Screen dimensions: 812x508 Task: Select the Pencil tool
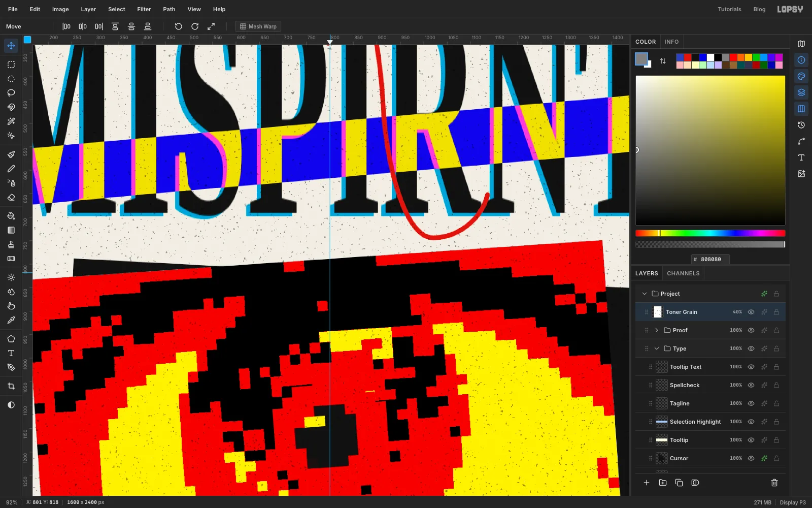coord(11,169)
